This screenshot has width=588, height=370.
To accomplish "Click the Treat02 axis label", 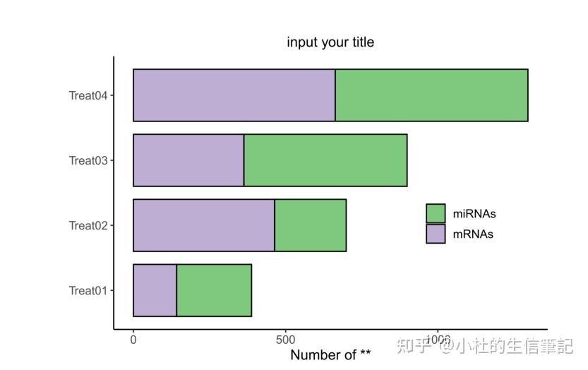I will point(88,225).
